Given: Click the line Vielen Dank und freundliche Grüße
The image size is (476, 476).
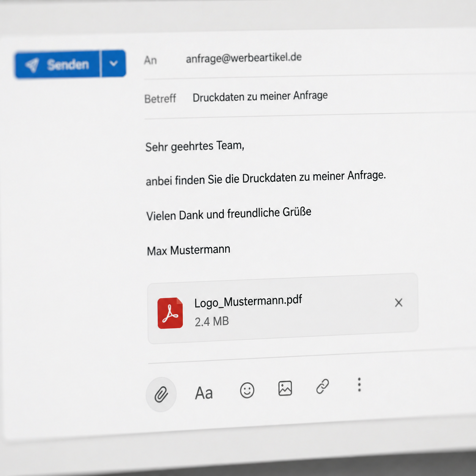Looking at the screenshot, I should [229, 214].
